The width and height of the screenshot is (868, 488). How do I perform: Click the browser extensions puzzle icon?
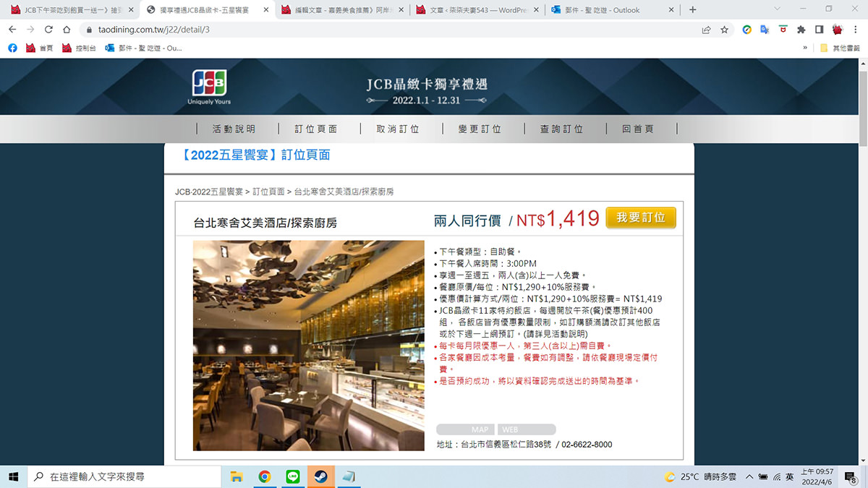coord(801,30)
